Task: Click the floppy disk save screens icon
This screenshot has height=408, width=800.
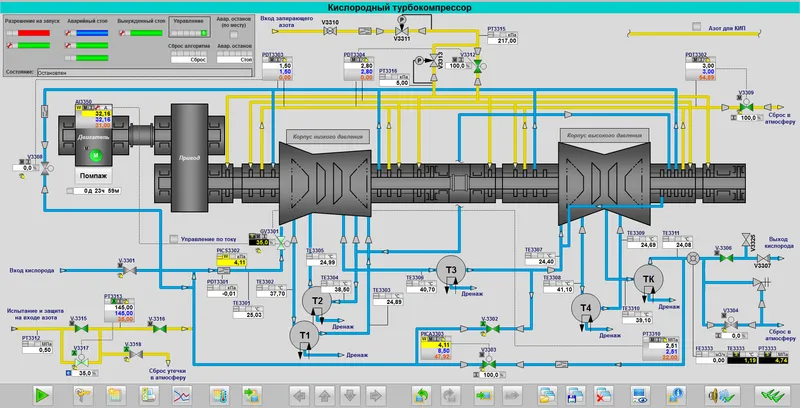Action: [x=575, y=395]
